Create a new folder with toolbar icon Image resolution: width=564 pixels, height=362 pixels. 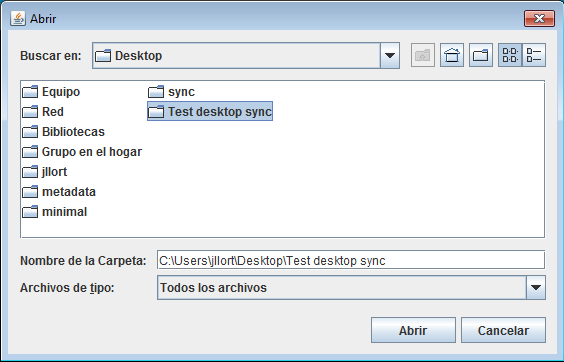[481, 55]
